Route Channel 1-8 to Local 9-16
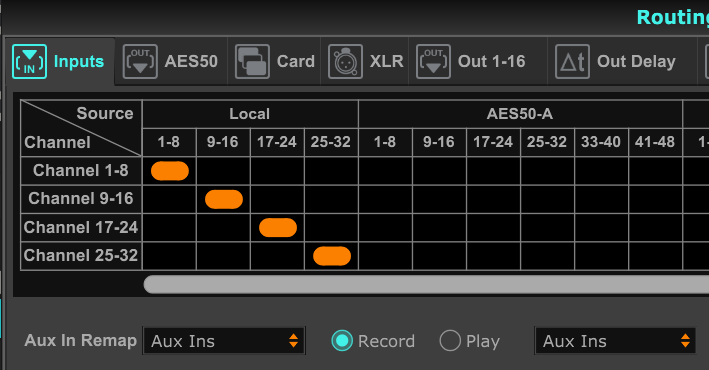Viewport: 709px width, 370px height. [x=223, y=171]
